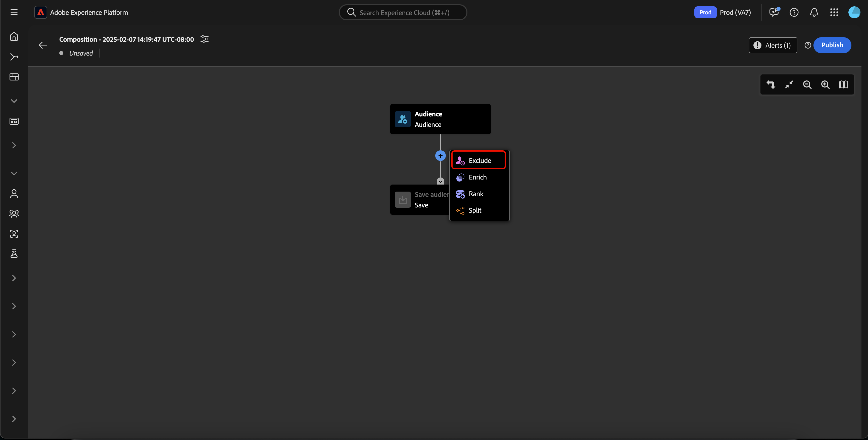This screenshot has height=440, width=868.
Task: Click the fit-to-screen collapse arrows icon
Action: tap(789, 85)
